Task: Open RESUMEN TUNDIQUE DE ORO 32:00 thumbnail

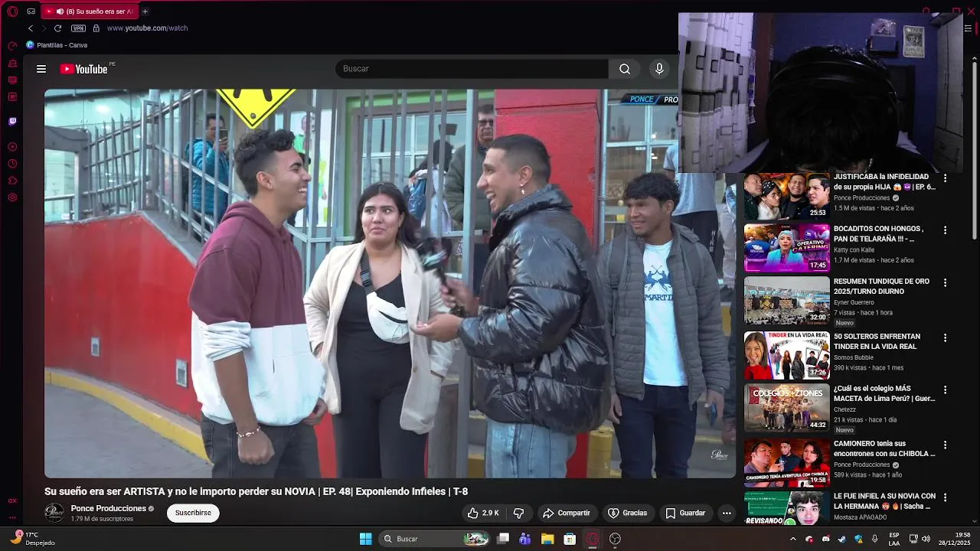Action: tap(786, 301)
